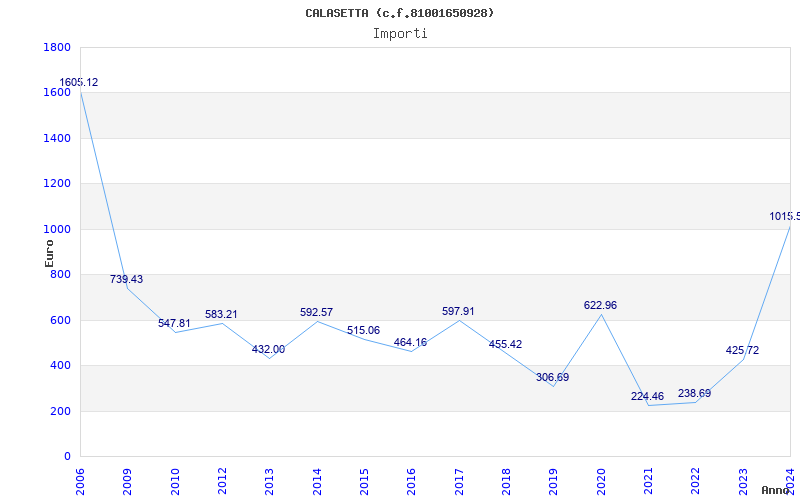Click the 432.00 data point label
This screenshot has width=800, height=500.
(x=268, y=350)
